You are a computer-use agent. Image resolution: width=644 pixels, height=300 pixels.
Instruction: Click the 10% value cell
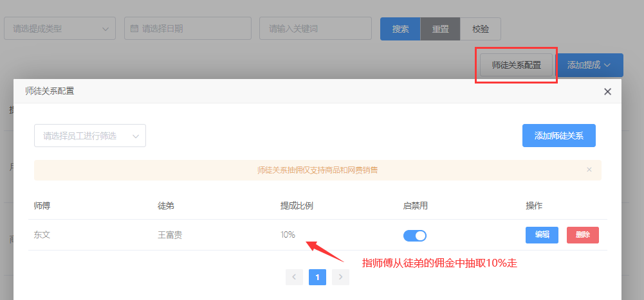coord(288,235)
